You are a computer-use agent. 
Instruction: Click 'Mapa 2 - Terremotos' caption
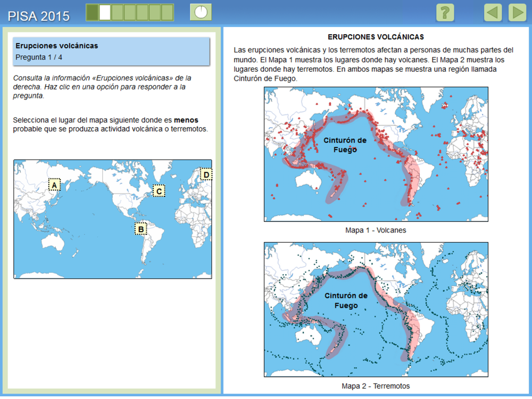point(376,386)
